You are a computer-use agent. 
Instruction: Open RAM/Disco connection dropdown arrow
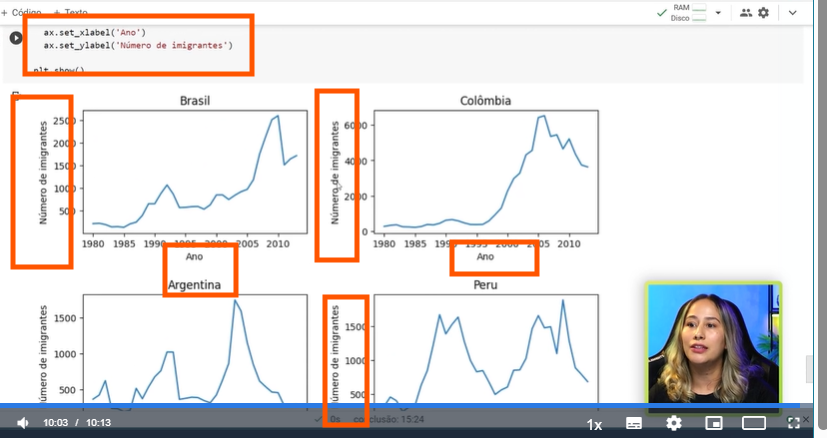(x=718, y=13)
